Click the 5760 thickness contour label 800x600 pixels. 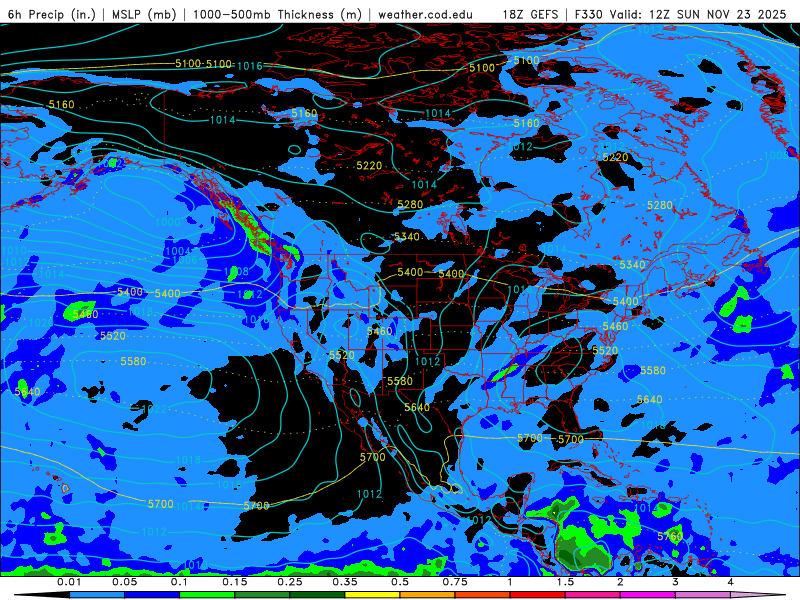[670, 536]
